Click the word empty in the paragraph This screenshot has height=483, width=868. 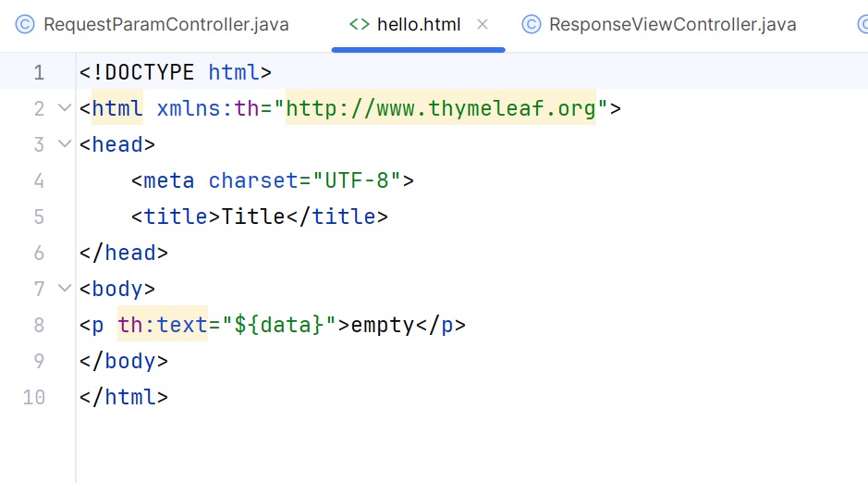point(383,325)
